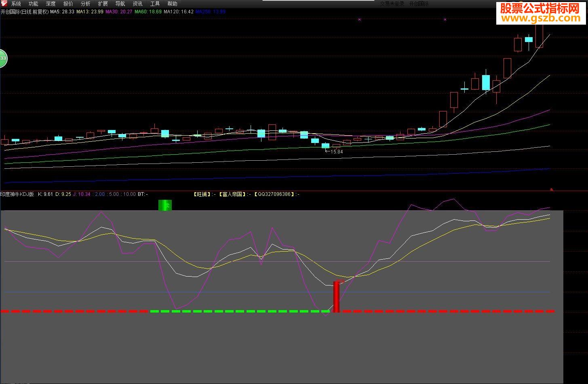Open the 系统 menu
The width and height of the screenshot is (588, 384).
point(16,4)
